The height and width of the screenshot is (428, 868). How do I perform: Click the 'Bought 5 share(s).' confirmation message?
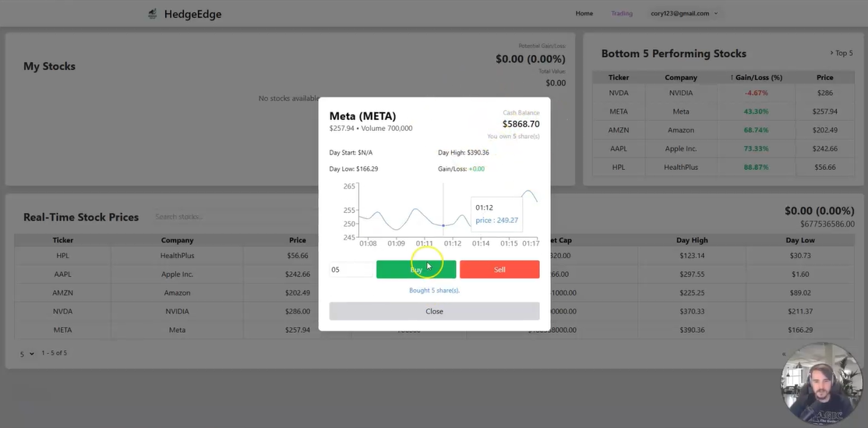tap(435, 290)
